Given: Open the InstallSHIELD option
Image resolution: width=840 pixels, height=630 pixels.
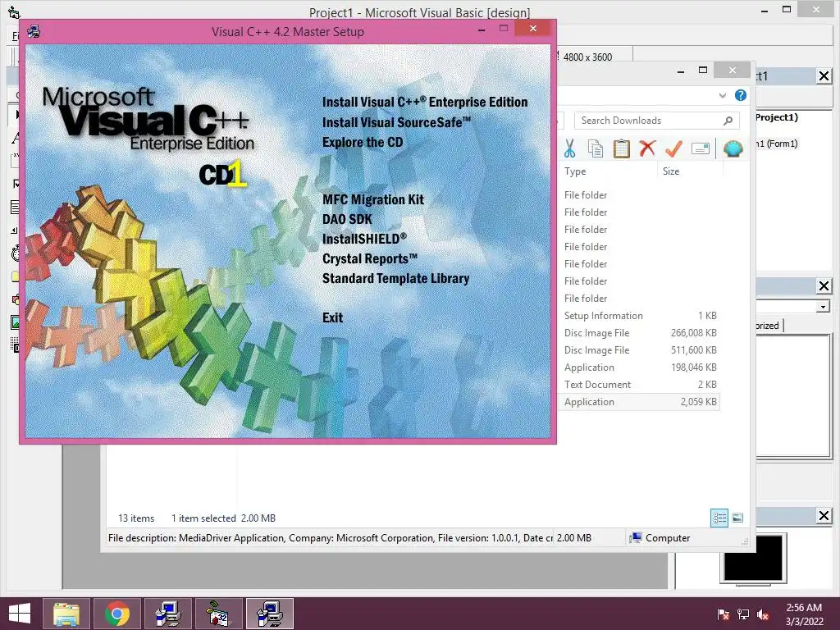Looking at the screenshot, I should (x=364, y=239).
